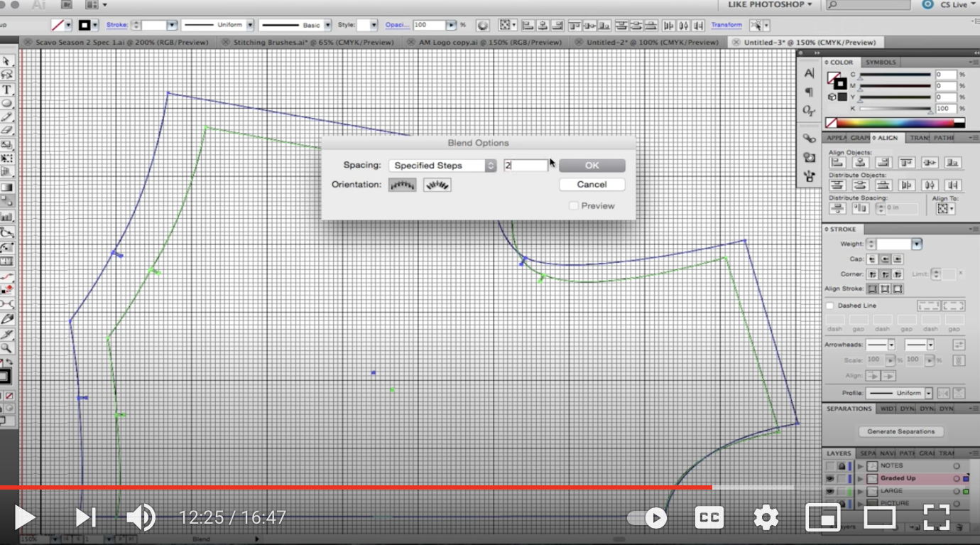Toggle the lock column of Graded Up layer

[x=842, y=478]
